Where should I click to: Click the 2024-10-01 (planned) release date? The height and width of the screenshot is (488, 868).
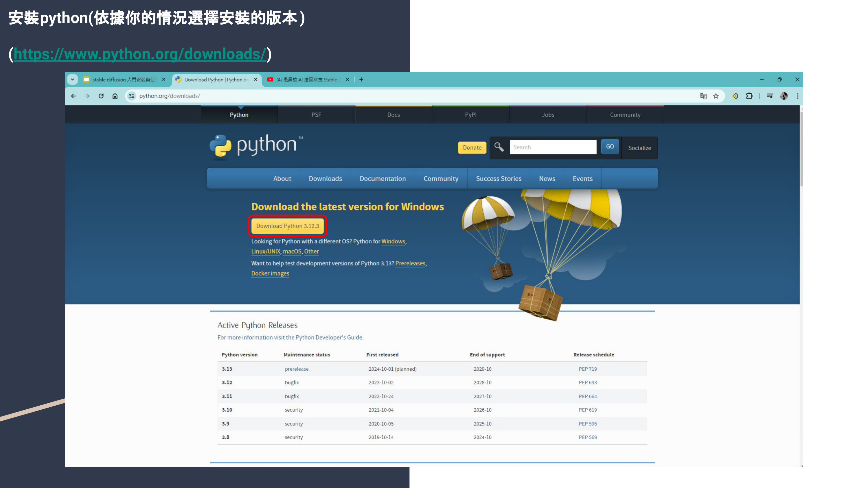coord(393,369)
